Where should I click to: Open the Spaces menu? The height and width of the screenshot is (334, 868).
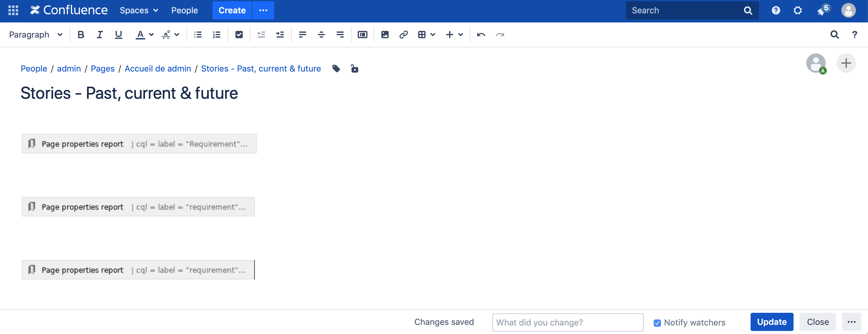139,10
